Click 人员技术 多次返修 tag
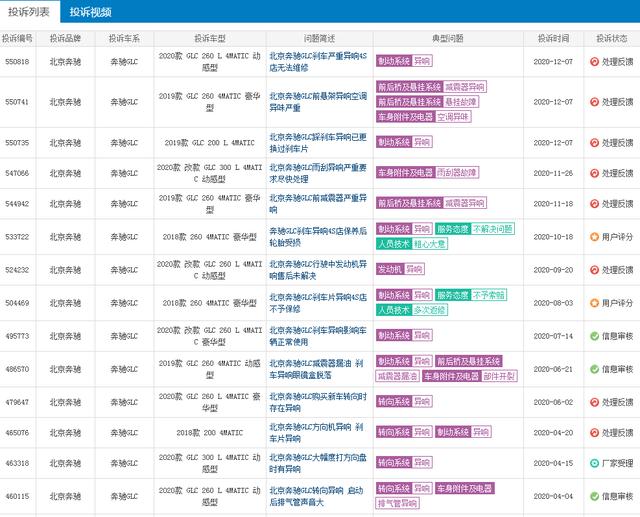 coord(412,310)
